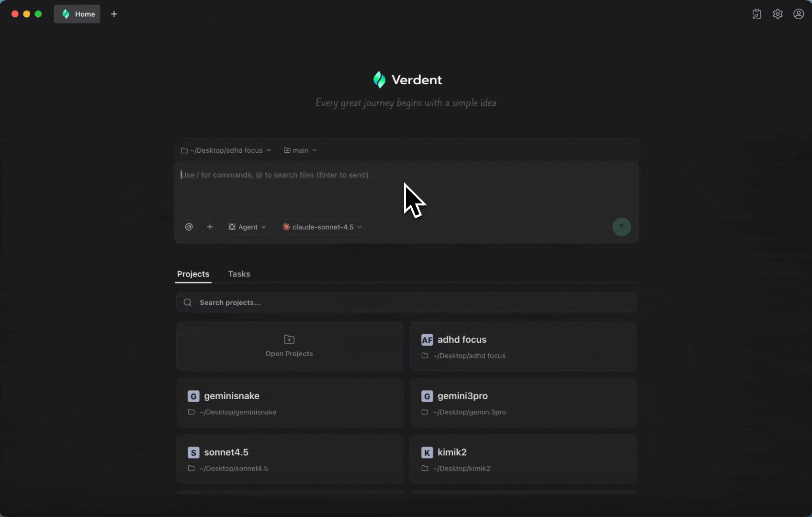Image resolution: width=812 pixels, height=517 pixels.
Task: Open the kimik2 project card
Action: coord(523,459)
